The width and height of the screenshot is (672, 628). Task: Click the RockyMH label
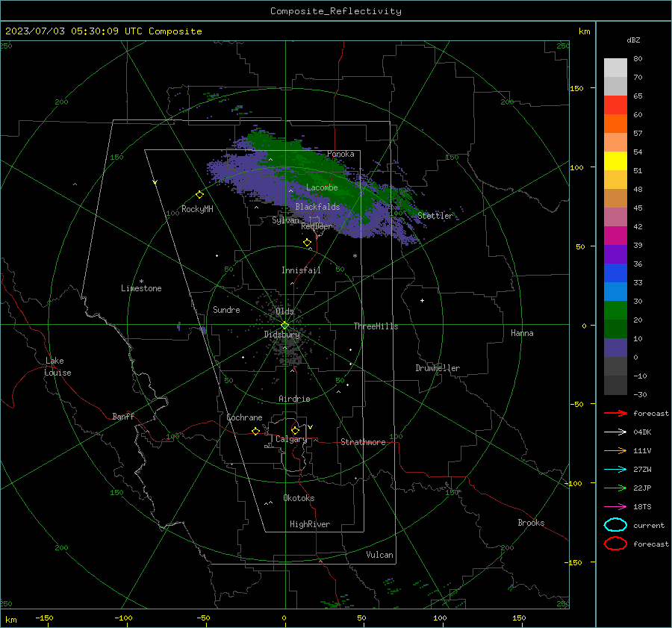click(197, 209)
